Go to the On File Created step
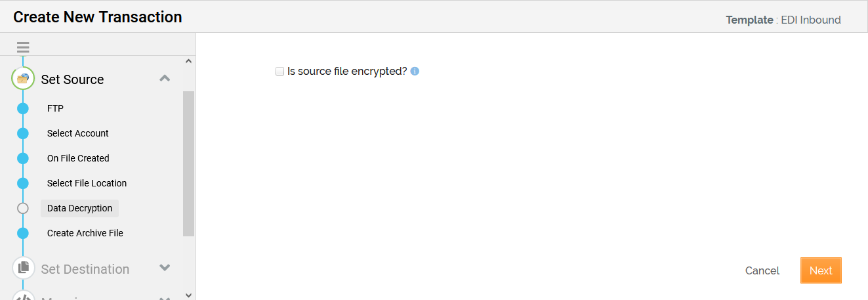The height and width of the screenshot is (300, 868). tap(78, 158)
